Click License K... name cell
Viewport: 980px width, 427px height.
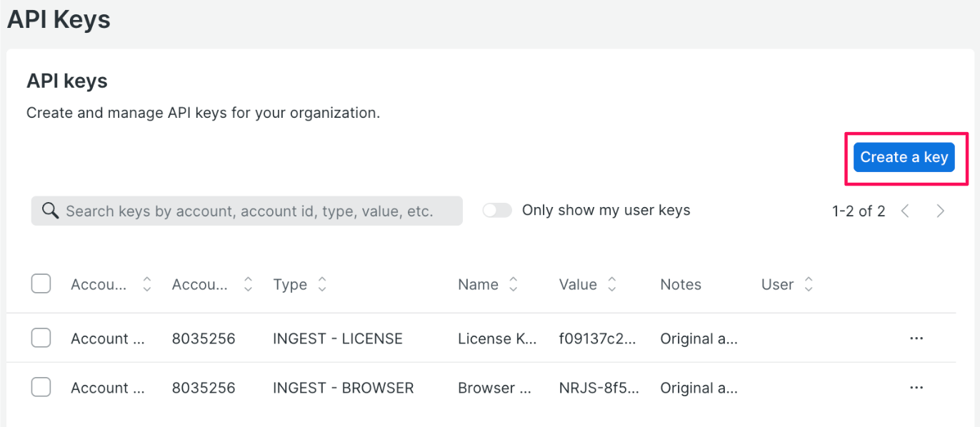coord(497,338)
